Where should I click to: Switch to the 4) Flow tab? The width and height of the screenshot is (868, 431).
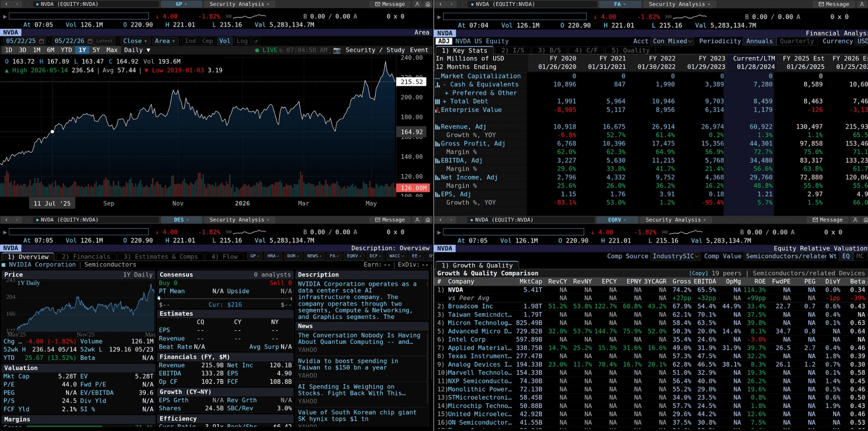tap(224, 257)
